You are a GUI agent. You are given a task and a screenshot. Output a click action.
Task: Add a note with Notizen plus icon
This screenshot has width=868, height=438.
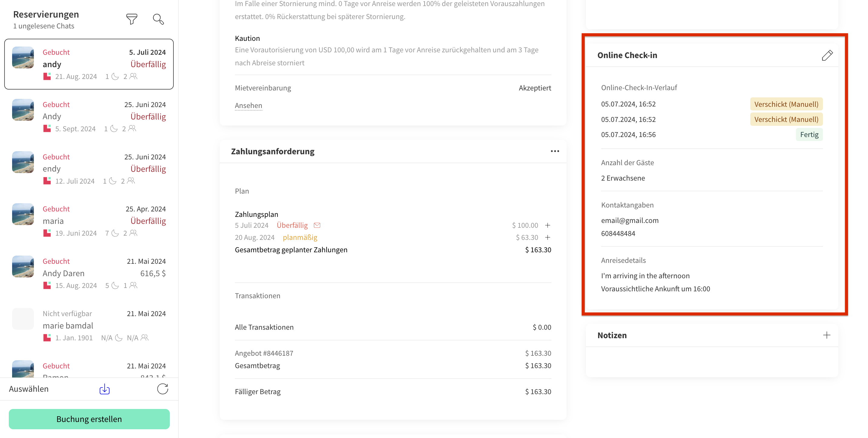point(826,335)
